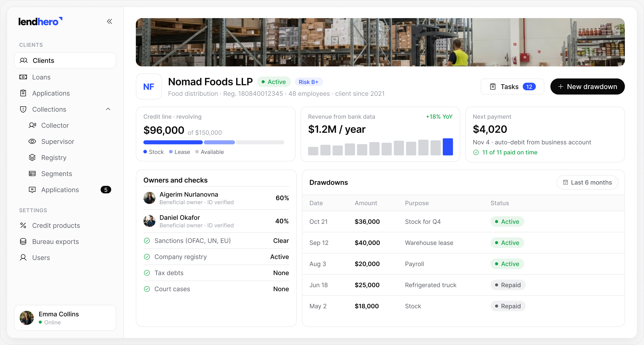
Task: Click the $40,000 Warehouse lease amount
Action: [x=367, y=243]
